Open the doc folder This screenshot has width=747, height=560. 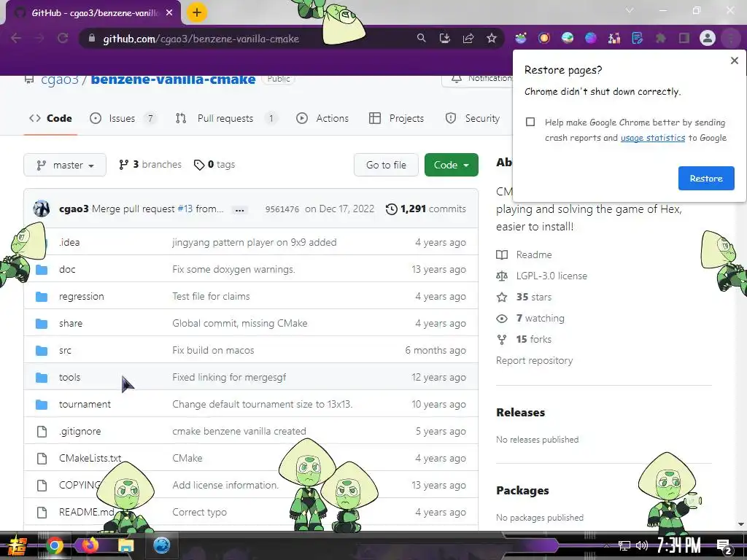click(67, 269)
